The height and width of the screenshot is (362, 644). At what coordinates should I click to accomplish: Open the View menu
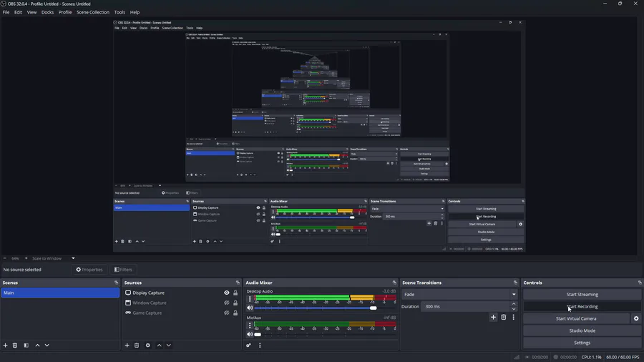31,12
